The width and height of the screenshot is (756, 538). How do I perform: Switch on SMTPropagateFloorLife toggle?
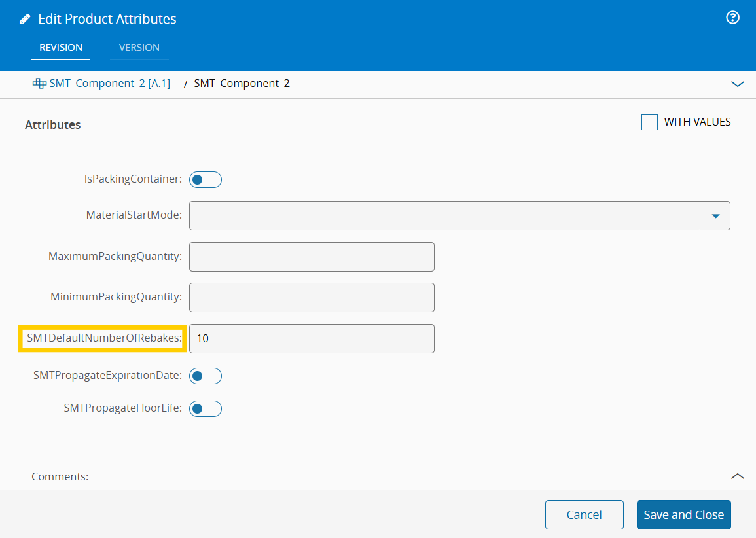[x=206, y=409]
